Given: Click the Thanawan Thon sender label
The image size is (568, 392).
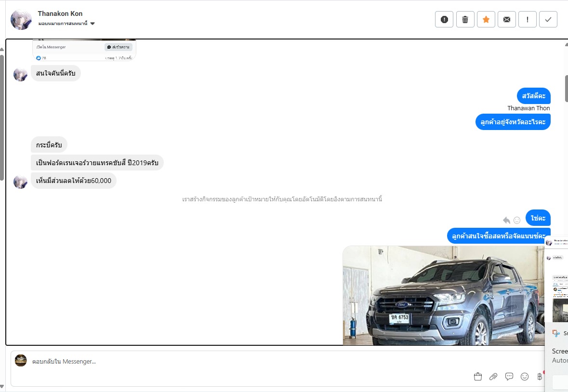Looking at the screenshot, I should pyautogui.click(x=528, y=108).
